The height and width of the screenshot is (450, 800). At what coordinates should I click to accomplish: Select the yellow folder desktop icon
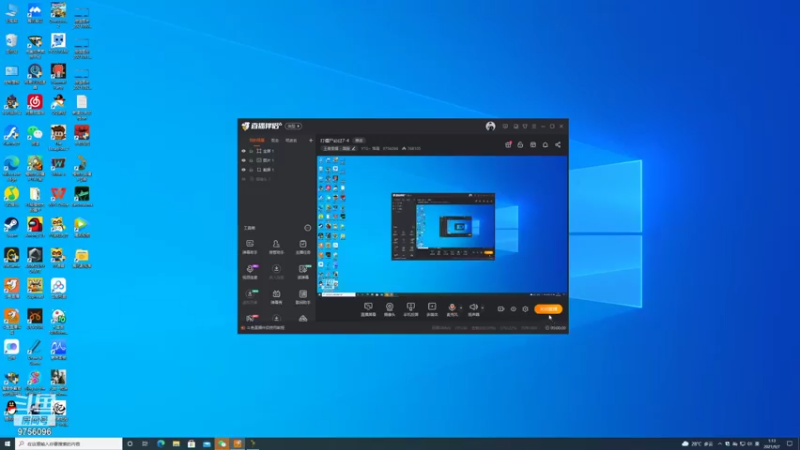pos(82,258)
